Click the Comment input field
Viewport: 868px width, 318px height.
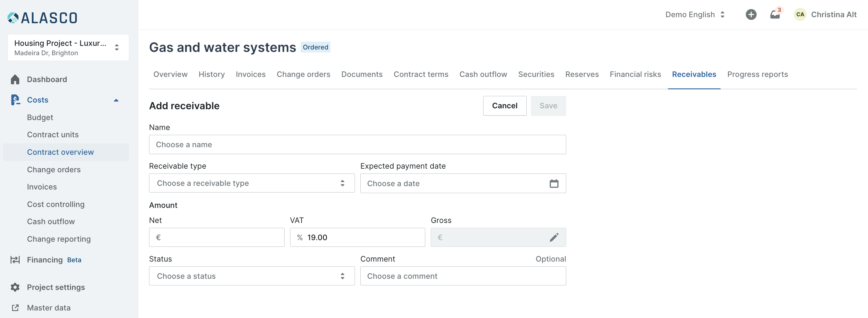463,276
